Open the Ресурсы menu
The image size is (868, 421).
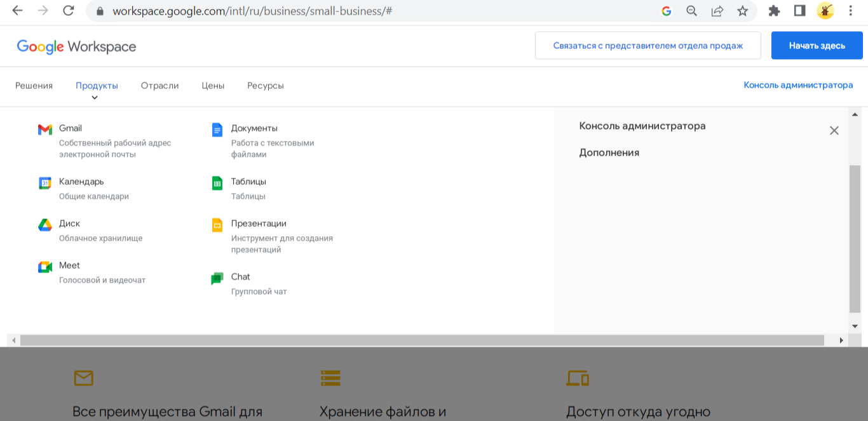coord(266,86)
